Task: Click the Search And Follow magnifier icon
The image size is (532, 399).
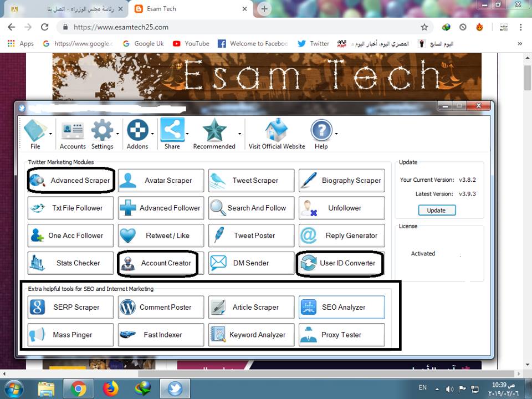Action: [x=218, y=208]
